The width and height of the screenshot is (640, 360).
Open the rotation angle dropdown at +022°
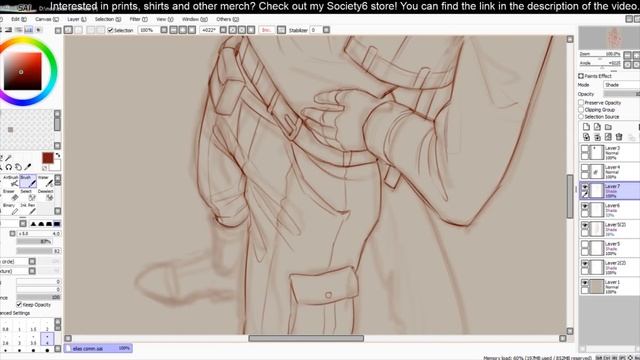[223, 30]
